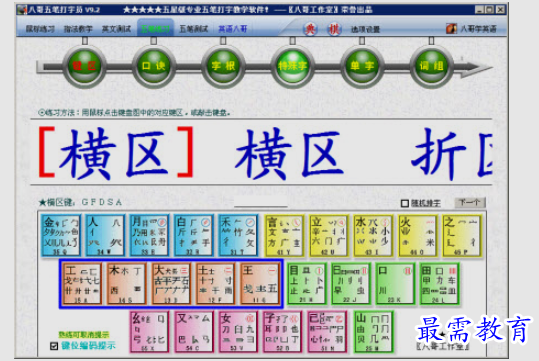Click the 土 key tile (12 F)
Viewport: 539px width, 361px height.
[x=216, y=284]
